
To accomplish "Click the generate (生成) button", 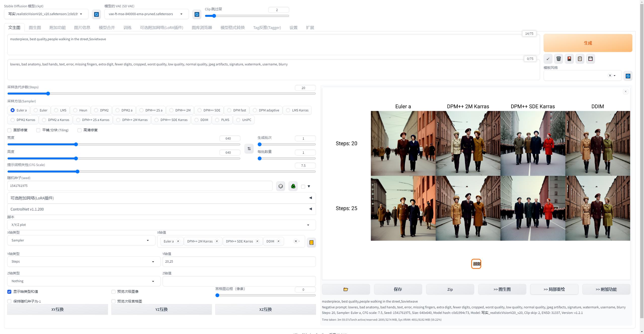I will [x=588, y=43].
